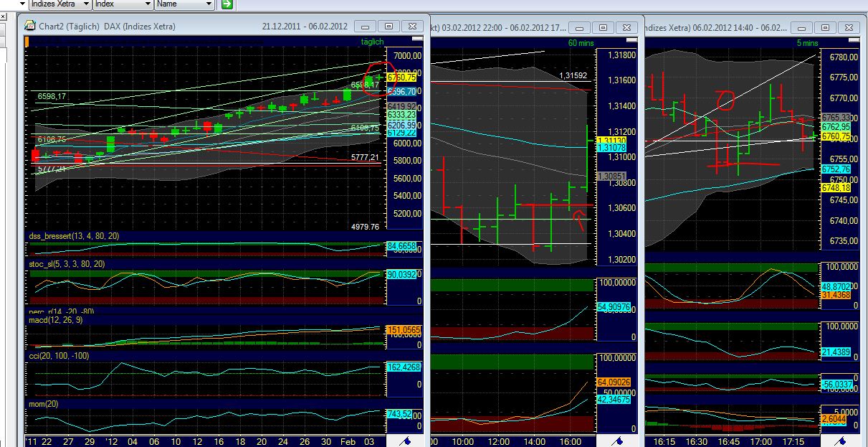
Task: Select the macd(12, 26, 9) indicator label
Action: 57,320
